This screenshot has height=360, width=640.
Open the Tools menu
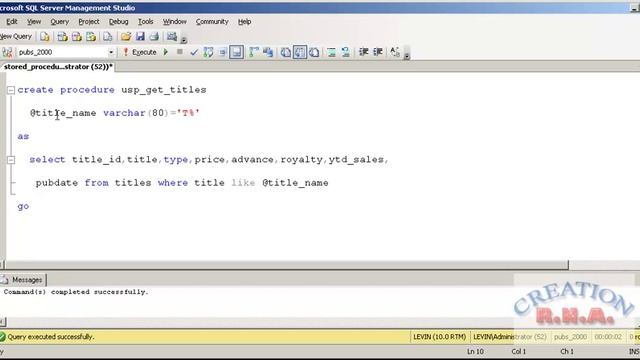tap(145, 22)
